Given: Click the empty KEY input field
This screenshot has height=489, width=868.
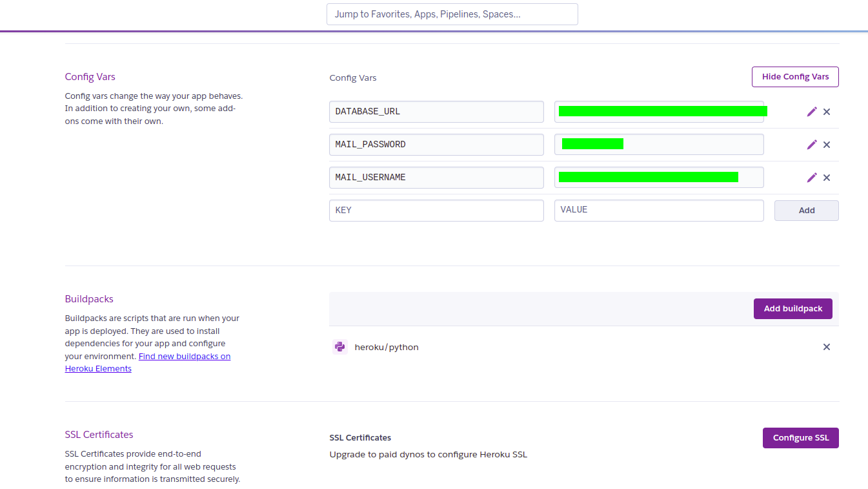Looking at the screenshot, I should (436, 211).
